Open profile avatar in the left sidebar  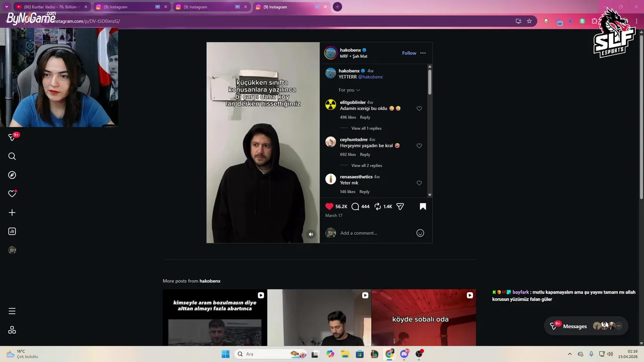coord(12,250)
